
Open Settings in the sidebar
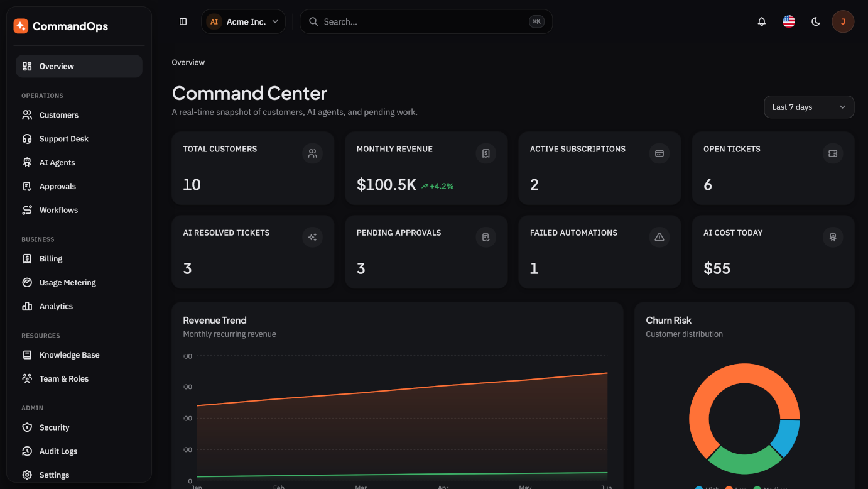tap(79, 475)
